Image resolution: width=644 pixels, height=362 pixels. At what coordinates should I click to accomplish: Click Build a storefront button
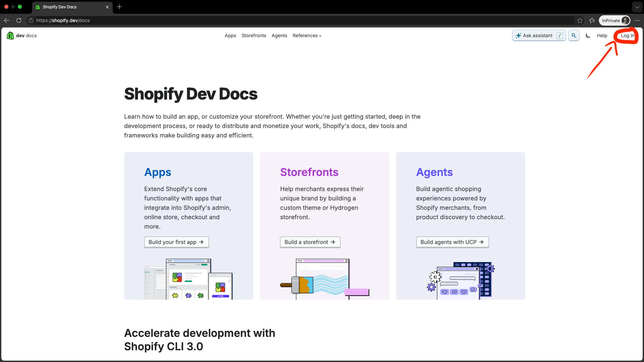310,242
